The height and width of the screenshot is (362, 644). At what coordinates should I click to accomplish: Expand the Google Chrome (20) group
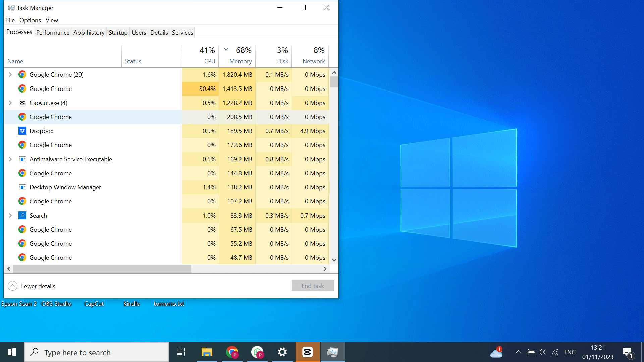click(x=10, y=75)
